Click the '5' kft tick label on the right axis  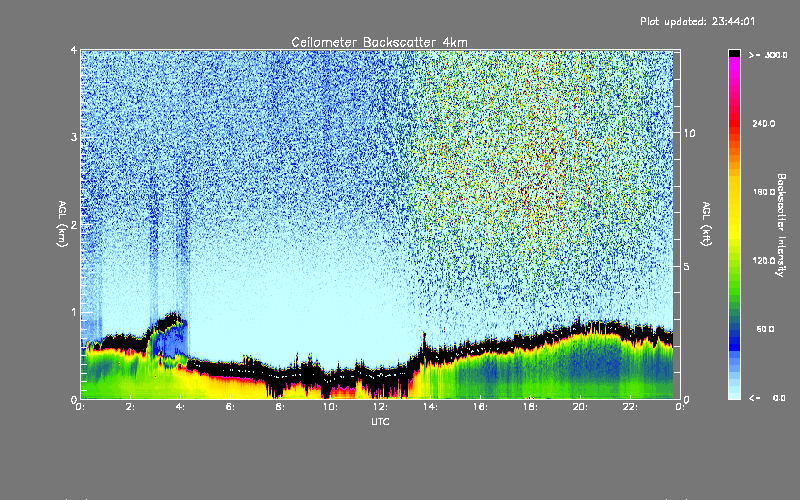(x=687, y=266)
